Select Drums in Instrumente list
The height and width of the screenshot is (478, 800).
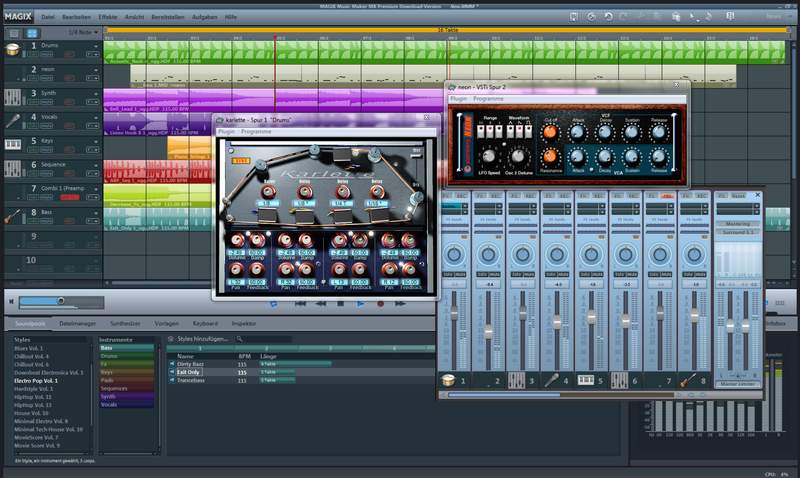127,356
